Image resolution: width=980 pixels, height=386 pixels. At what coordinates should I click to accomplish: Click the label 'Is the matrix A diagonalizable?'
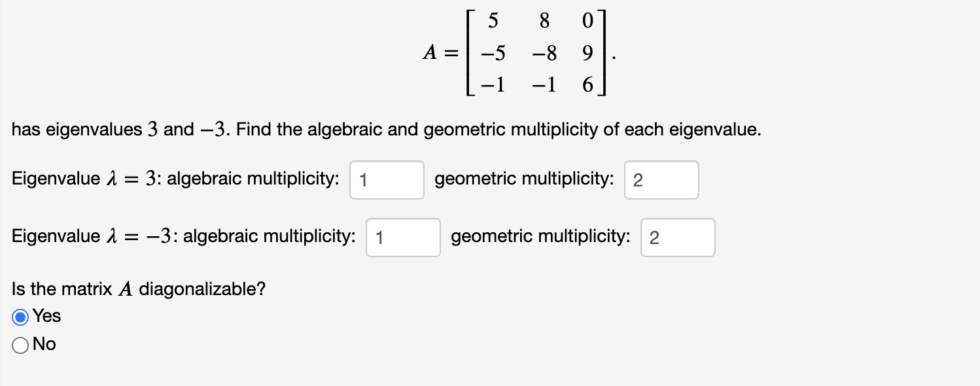[x=137, y=289]
